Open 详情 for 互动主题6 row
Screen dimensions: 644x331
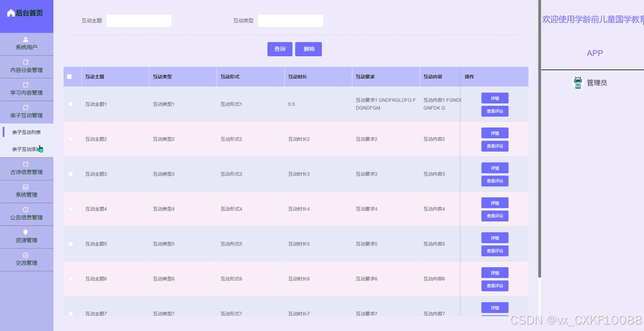[495, 273]
